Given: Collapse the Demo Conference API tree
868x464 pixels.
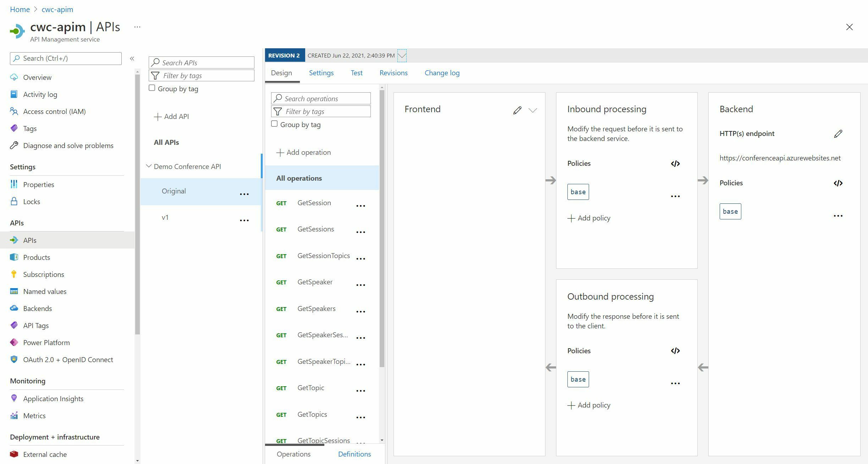Looking at the screenshot, I should point(149,166).
